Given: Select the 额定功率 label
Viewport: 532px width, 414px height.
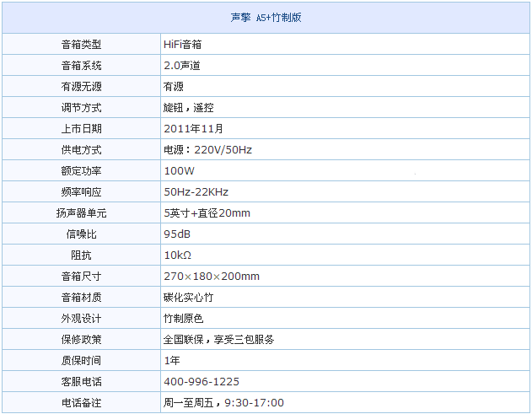Looking at the screenshot, I should coord(82,170).
